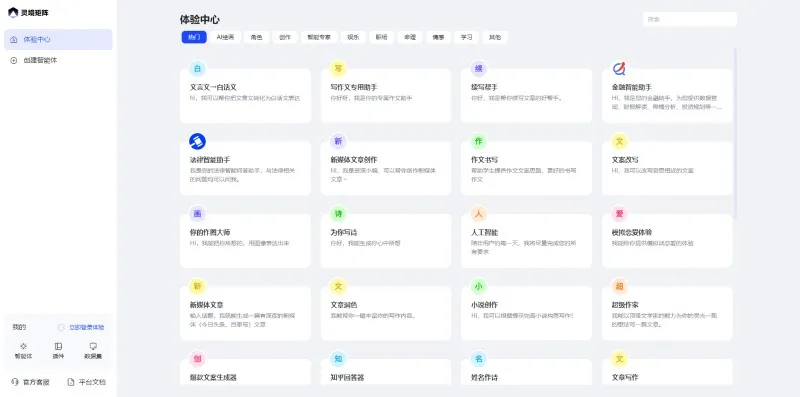Viewport: 800px width, 397px height.
Task: Open the 爱 avatar of 模拟恋爱体验
Action: [619, 213]
